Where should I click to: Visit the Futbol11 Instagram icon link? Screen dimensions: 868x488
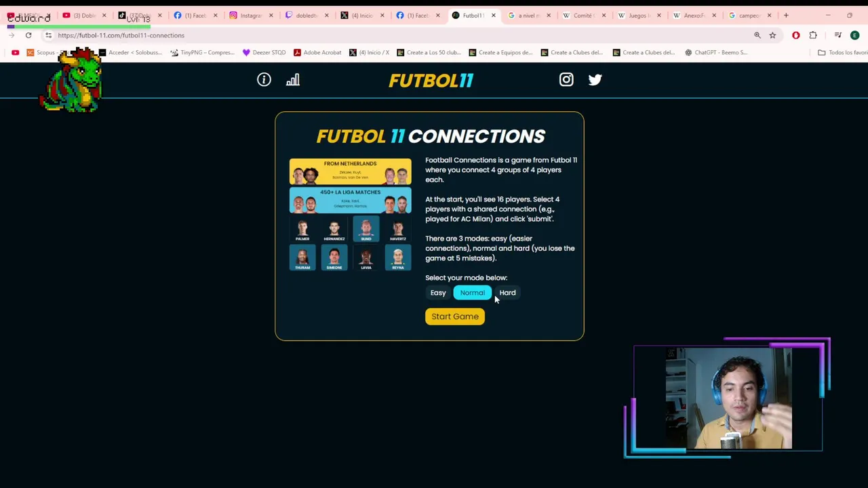[566, 80]
